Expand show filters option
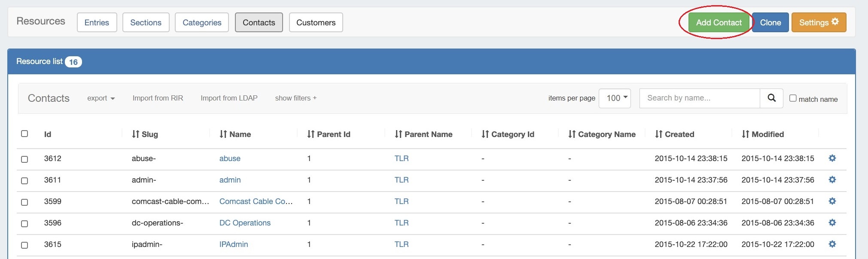868x259 pixels. 295,98
